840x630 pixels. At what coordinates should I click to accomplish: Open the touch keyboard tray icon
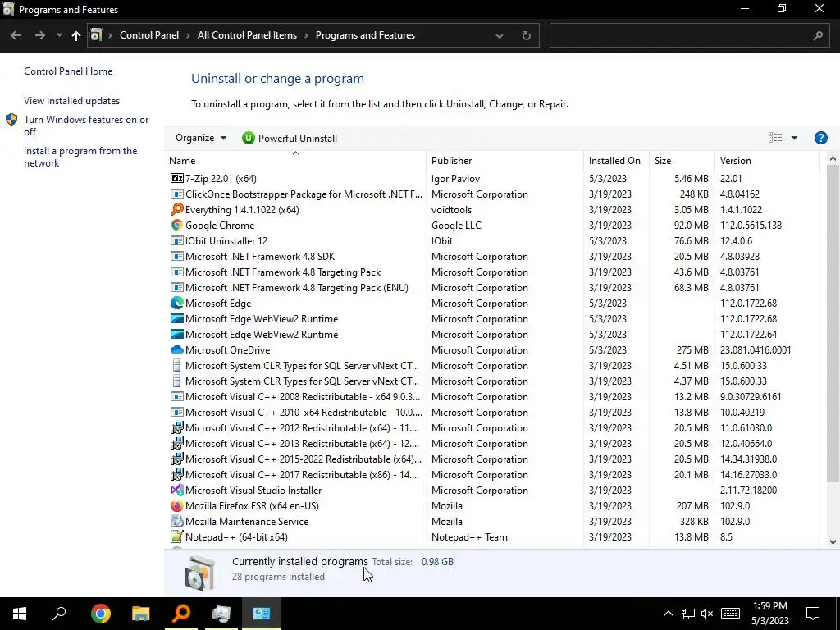pyautogui.click(x=730, y=614)
